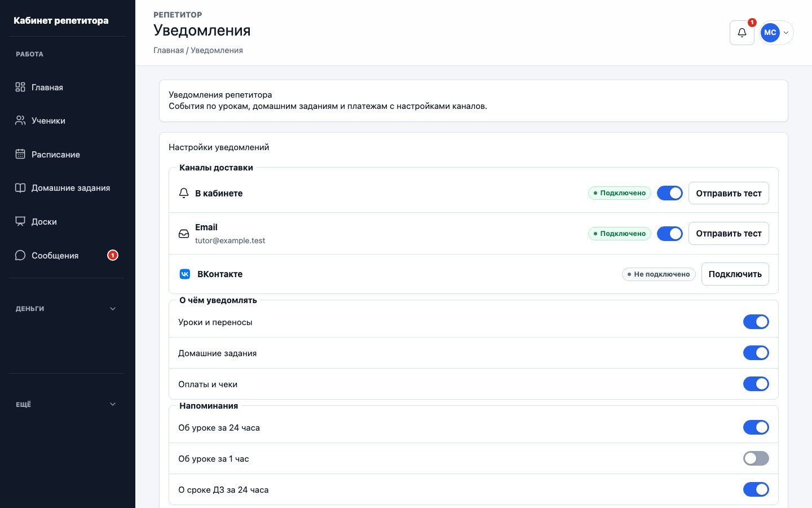Click the MC user avatar
The height and width of the screenshot is (508, 812).
pyautogui.click(x=770, y=33)
